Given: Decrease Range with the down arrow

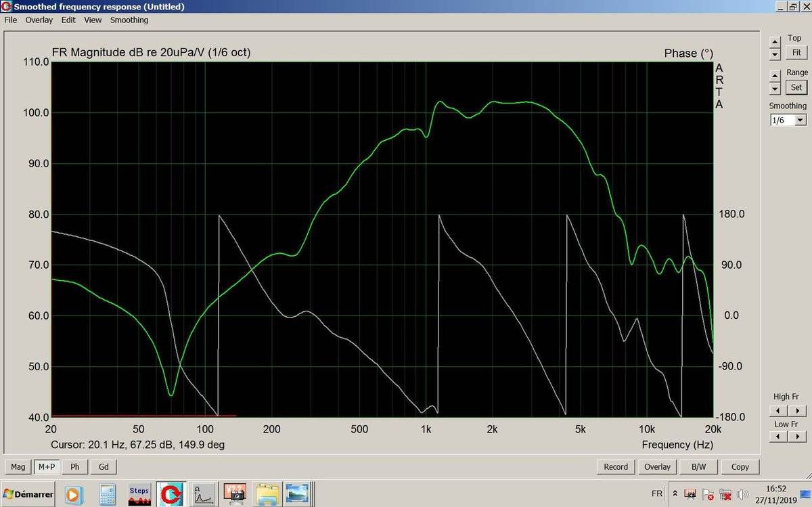Looking at the screenshot, I should click(x=775, y=88).
